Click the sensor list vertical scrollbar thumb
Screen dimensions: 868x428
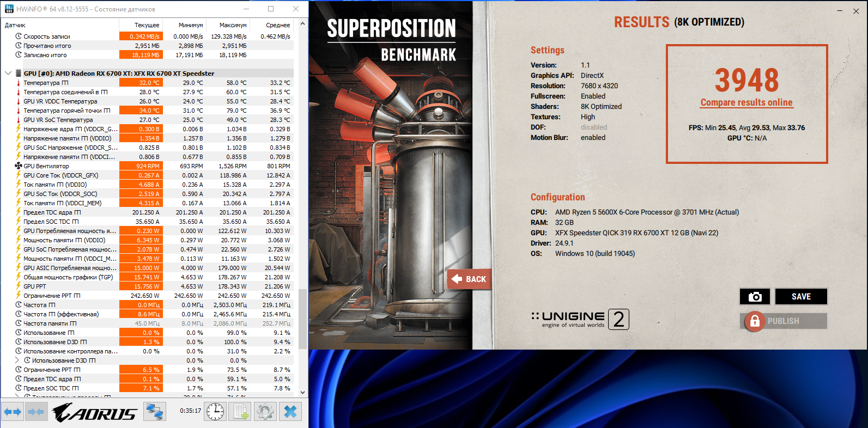(x=302, y=319)
